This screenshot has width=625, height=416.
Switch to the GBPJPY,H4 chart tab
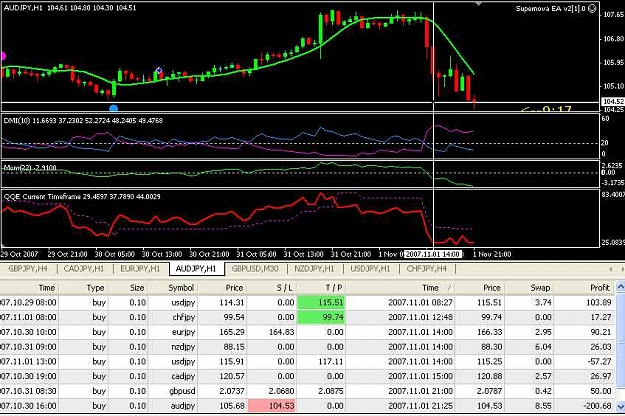coord(28,269)
